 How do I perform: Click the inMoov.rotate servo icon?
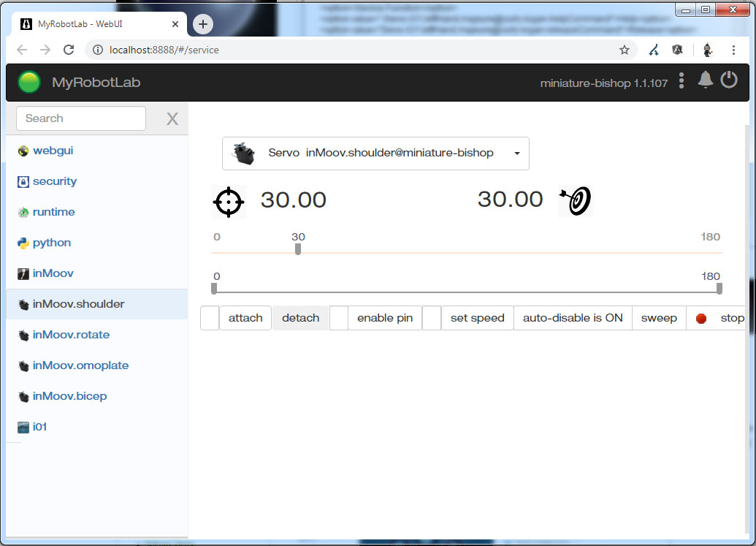(x=23, y=335)
